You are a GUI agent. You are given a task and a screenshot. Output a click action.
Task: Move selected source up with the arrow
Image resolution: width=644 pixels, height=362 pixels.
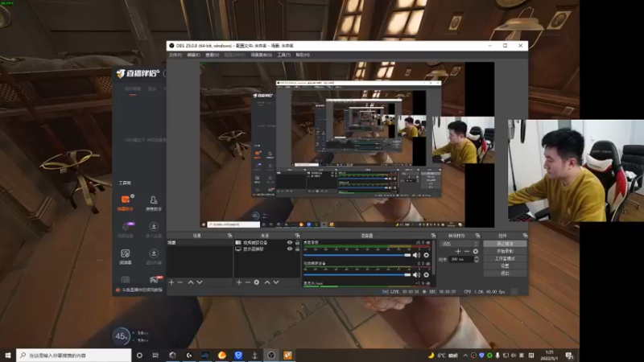(267, 282)
